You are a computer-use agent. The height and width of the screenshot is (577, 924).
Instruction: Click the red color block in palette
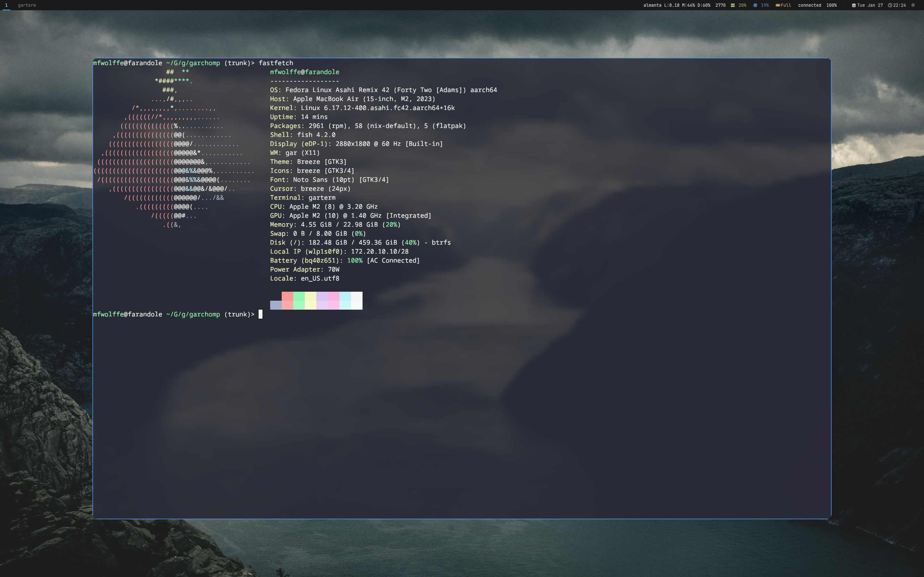click(287, 301)
